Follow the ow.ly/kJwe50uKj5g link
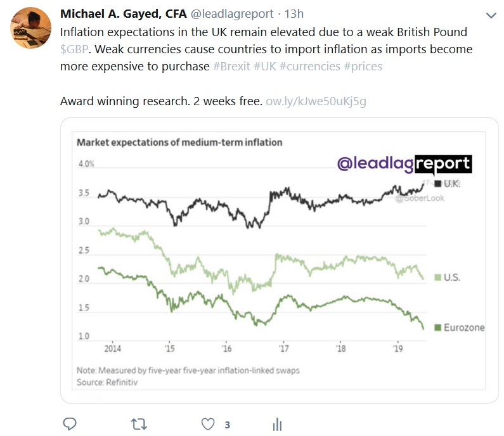The image size is (504, 436). tap(316, 101)
